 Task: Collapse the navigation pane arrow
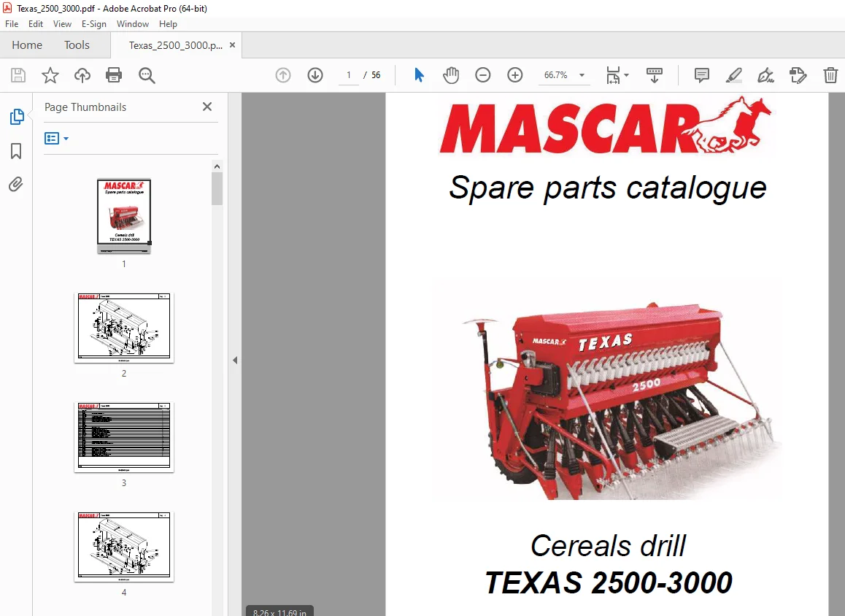point(235,360)
